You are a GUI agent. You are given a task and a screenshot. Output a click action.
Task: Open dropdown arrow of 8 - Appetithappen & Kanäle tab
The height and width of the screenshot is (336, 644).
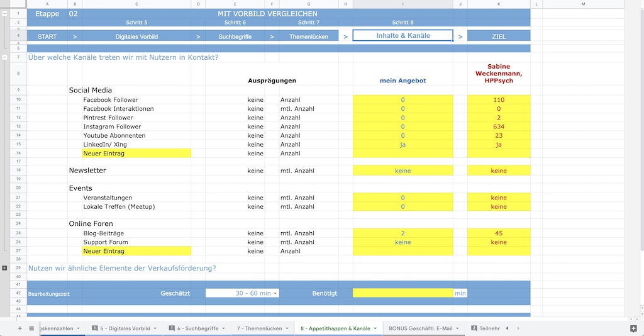pyautogui.click(x=375, y=328)
